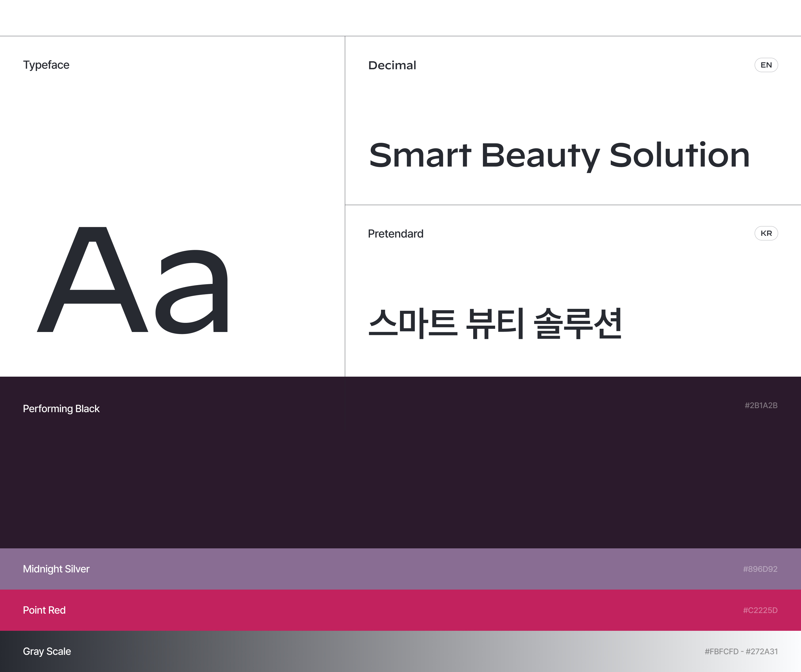Click the Performing Black label
The image size is (801, 672).
[x=61, y=409]
